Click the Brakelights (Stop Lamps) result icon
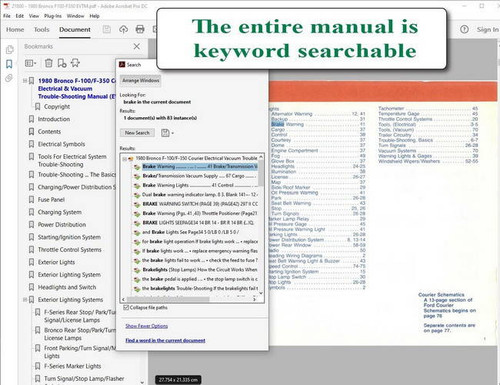 tap(137, 270)
